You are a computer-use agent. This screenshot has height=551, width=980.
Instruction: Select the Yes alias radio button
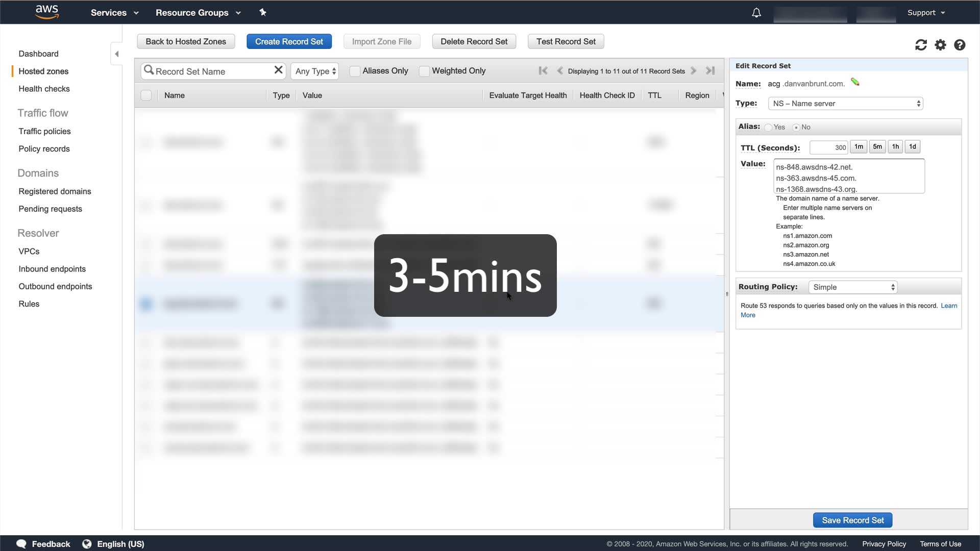(768, 128)
